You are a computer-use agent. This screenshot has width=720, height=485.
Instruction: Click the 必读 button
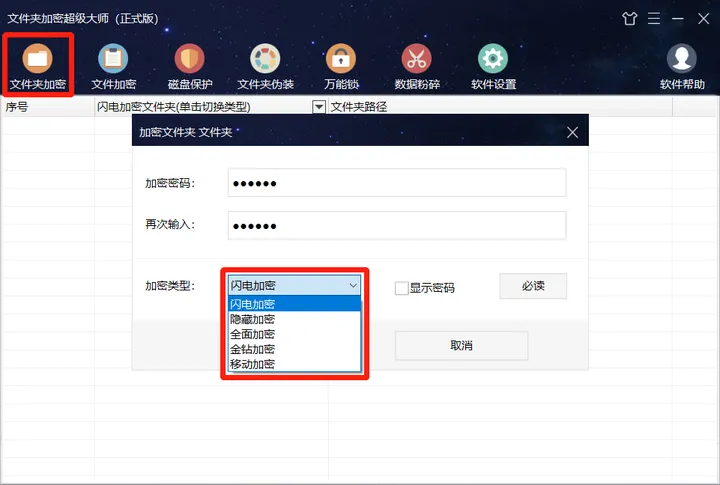(533, 286)
